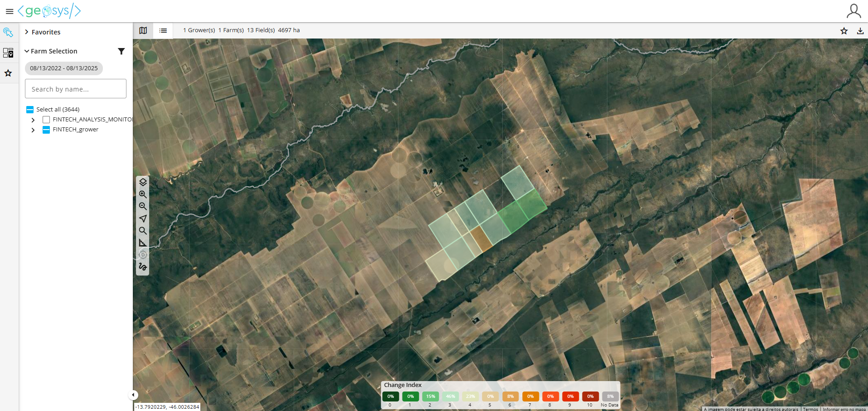The width and height of the screenshot is (868, 411).
Task: Click the dashboard map widget sidebar icon
Action: click(8, 53)
